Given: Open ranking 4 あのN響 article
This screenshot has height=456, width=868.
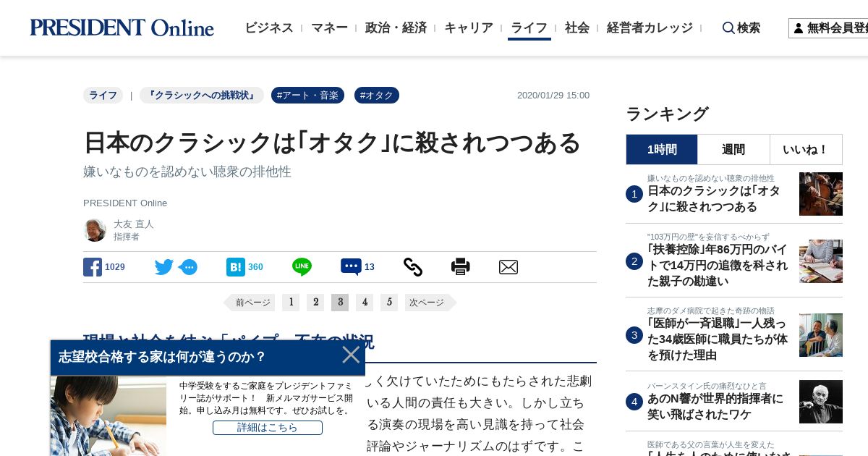Looking at the screenshot, I should 715,407.
